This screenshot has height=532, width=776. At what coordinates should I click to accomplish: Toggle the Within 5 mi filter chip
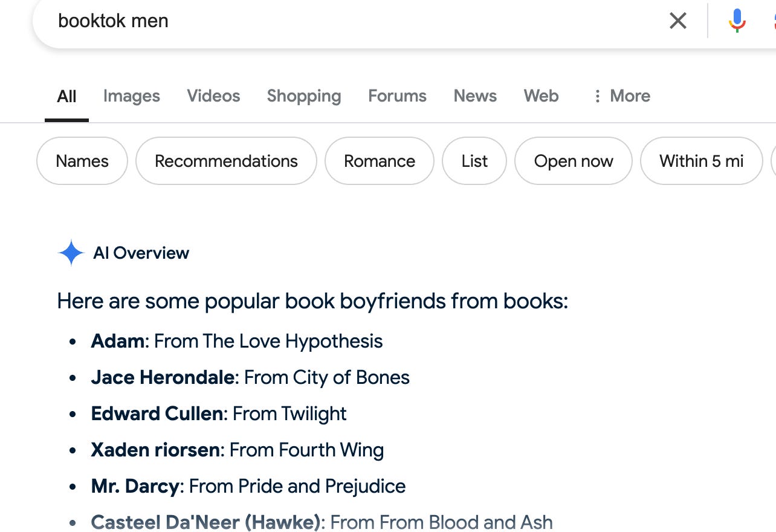[701, 161]
